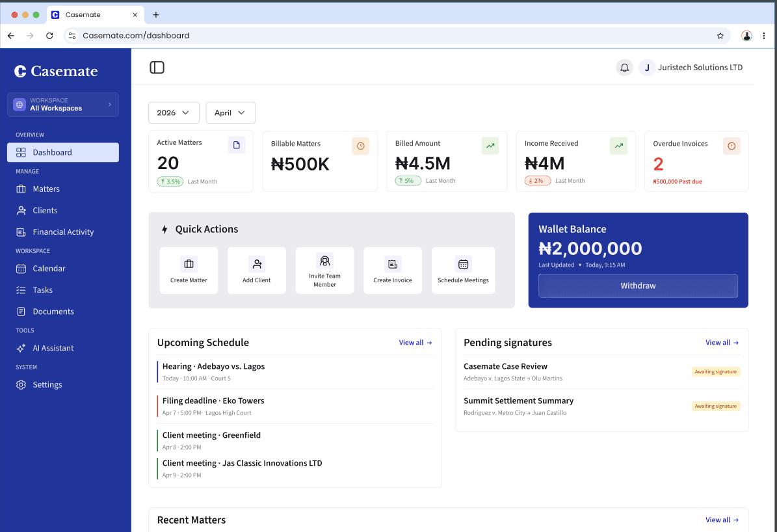Open Client meeting · Jas Classic Innovations LTD

[295, 468]
